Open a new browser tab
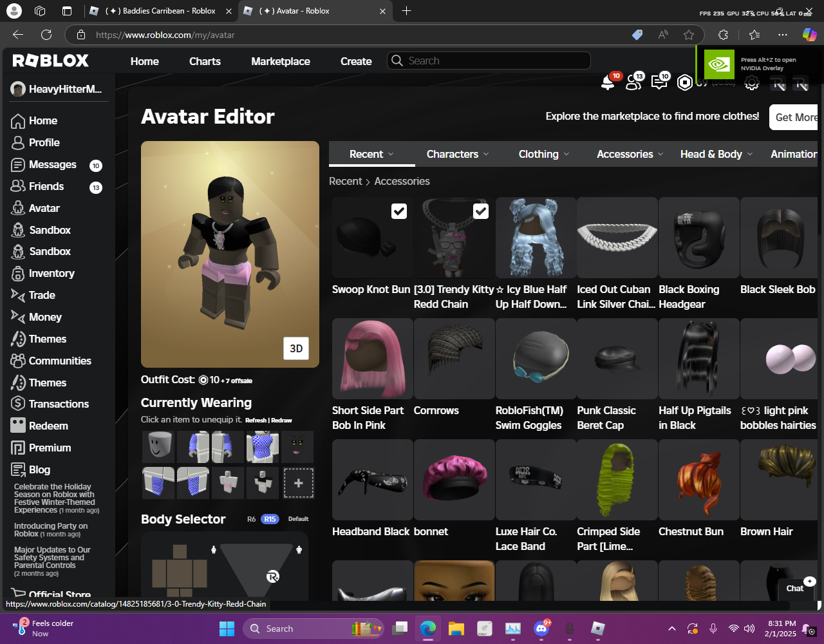Image resolution: width=824 pixels, height=644 pixels. [406, 11]
